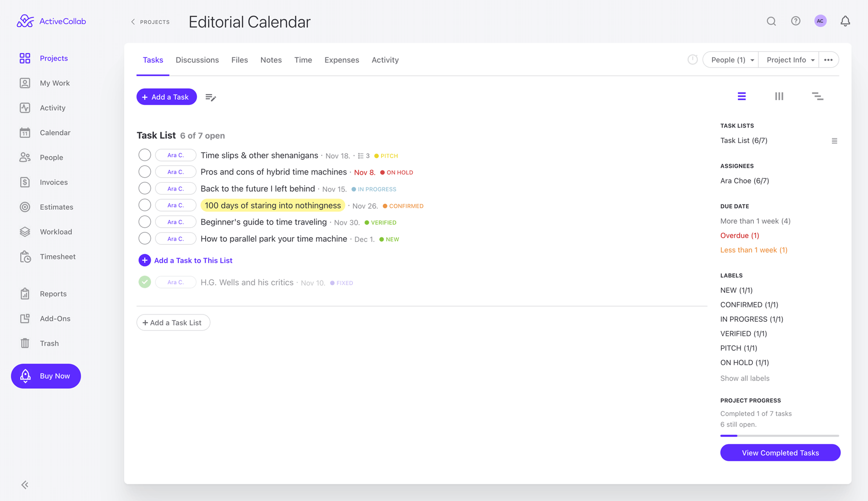
Task: Switch to the Discussions tab
Action: (197, 60)
